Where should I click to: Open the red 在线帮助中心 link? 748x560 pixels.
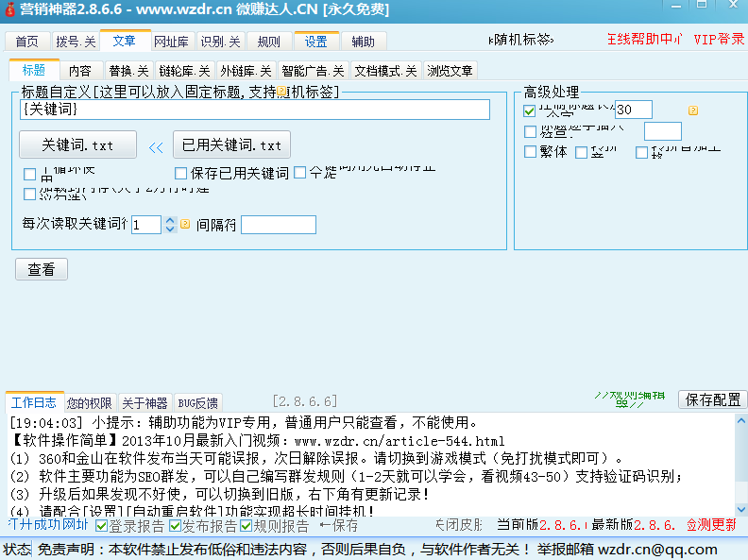[x=644, y=39]
